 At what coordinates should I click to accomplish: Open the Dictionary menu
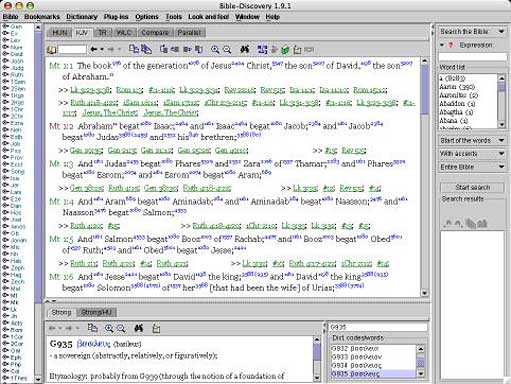82,17
